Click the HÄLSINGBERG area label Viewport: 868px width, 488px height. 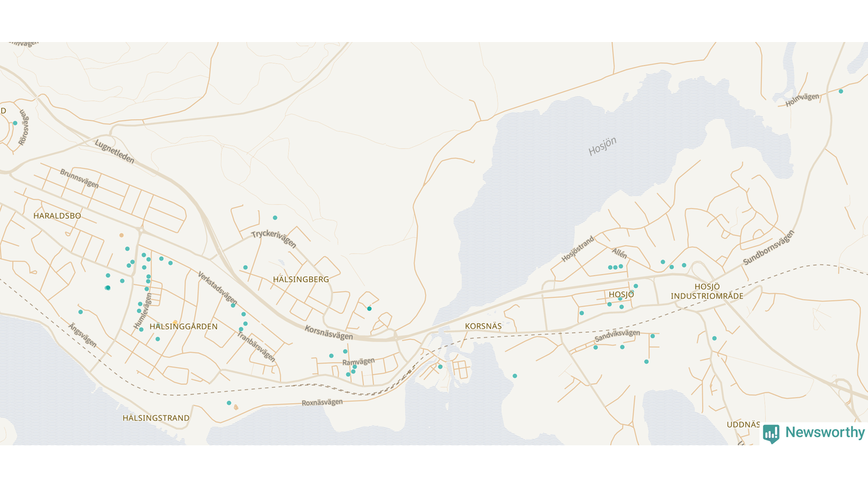pos(300,279)
